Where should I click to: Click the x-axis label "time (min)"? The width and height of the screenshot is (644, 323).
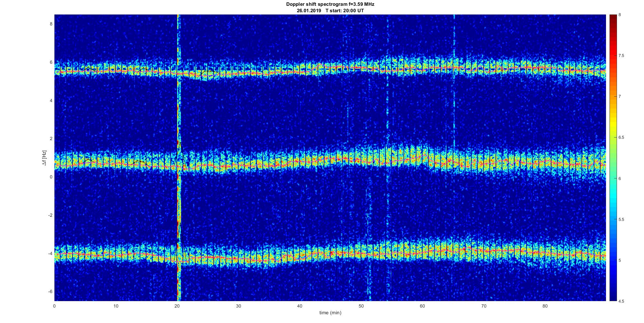[330, 313]
